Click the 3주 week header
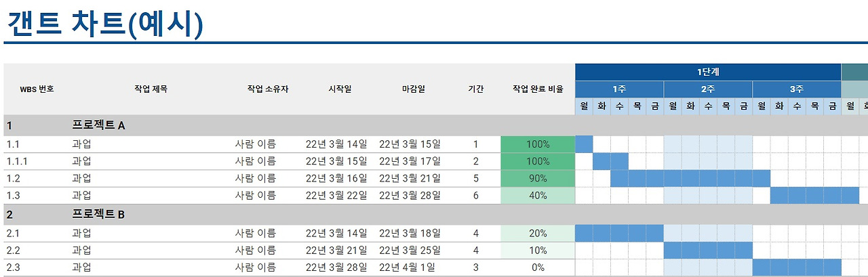868x277 pixels. (x=797, y=89)
